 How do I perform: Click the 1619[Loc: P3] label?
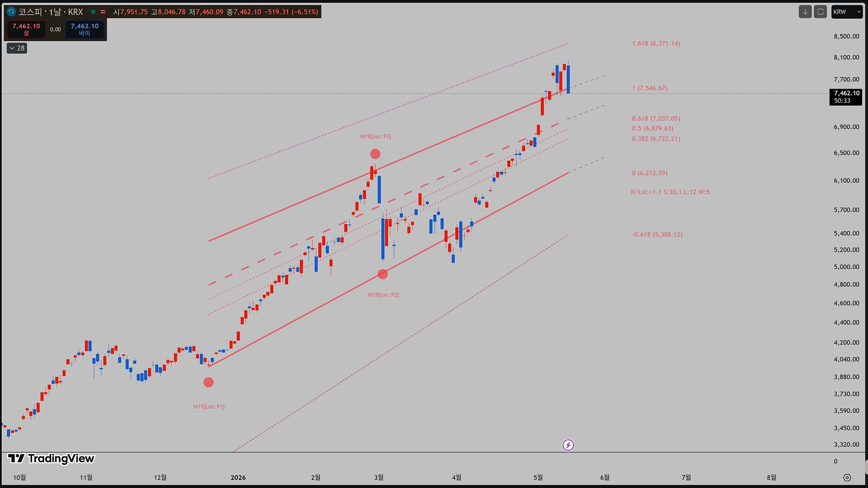pyautogui.click(x=375, y=137)
